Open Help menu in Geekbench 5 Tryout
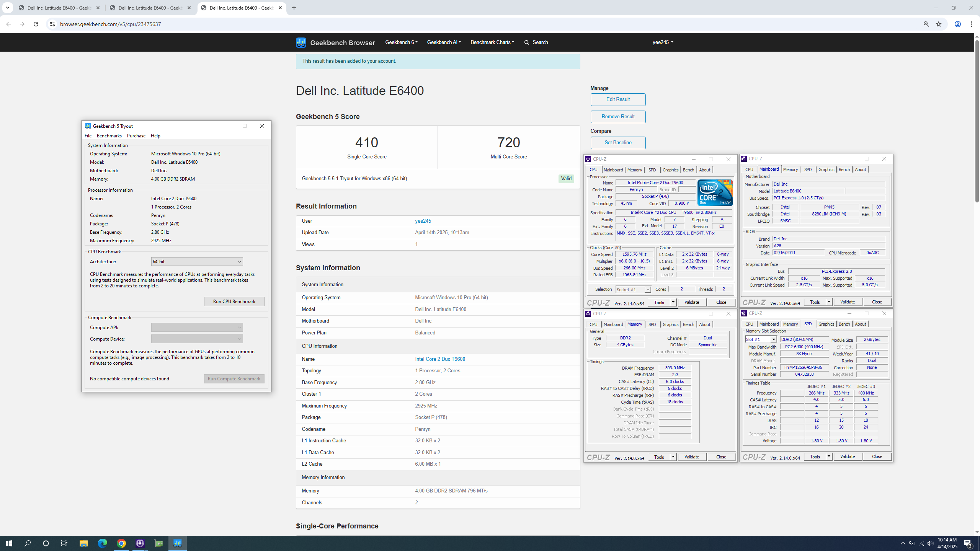The image size is (980, 551). coord(155,136)
